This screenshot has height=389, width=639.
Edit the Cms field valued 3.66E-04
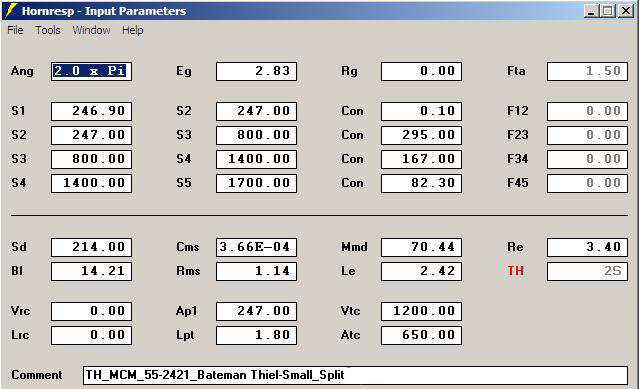[x=256, y=247]
